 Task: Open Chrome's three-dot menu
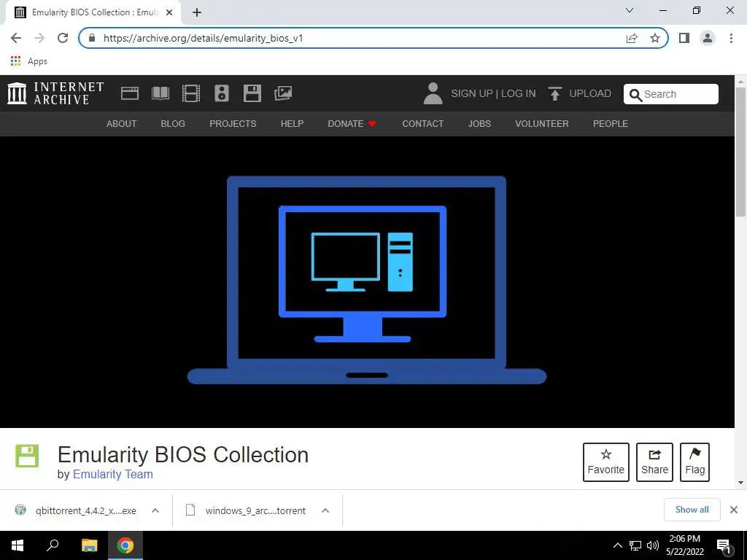coord(731,38)
